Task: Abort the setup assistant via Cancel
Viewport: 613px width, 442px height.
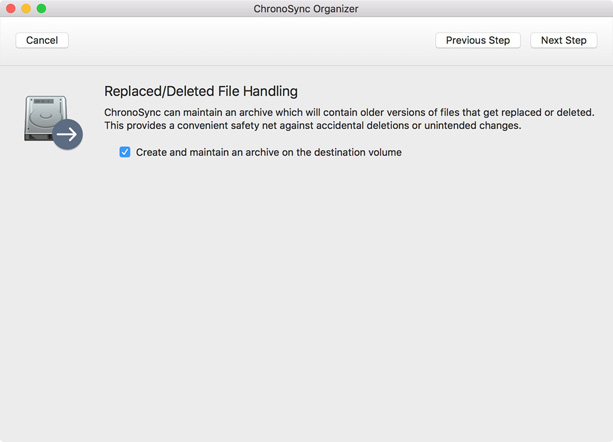Action: tap(42, 40)
